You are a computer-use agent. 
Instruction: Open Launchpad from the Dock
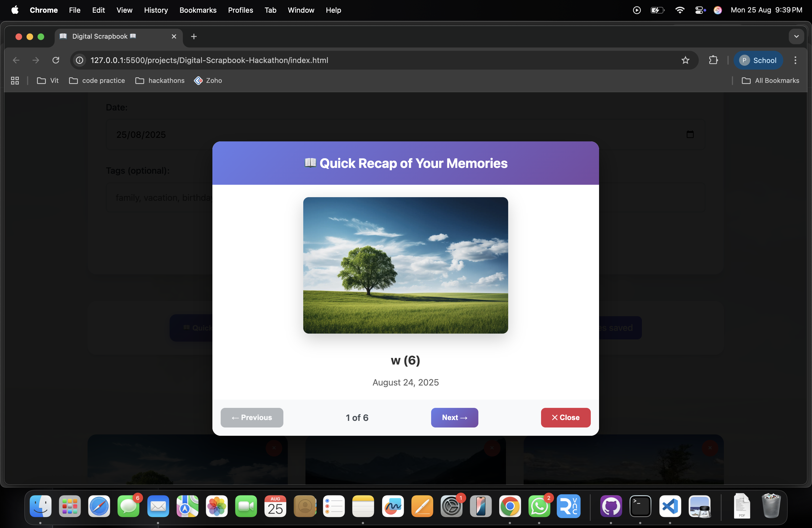pos(70,506)
